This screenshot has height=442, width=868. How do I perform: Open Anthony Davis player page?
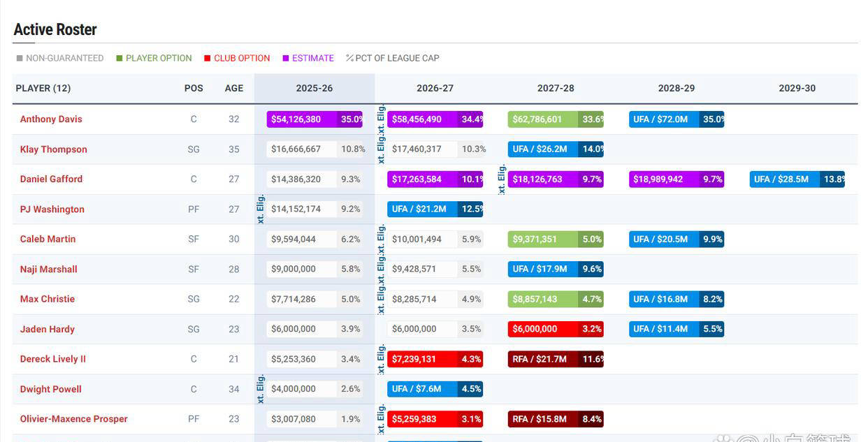51,119
